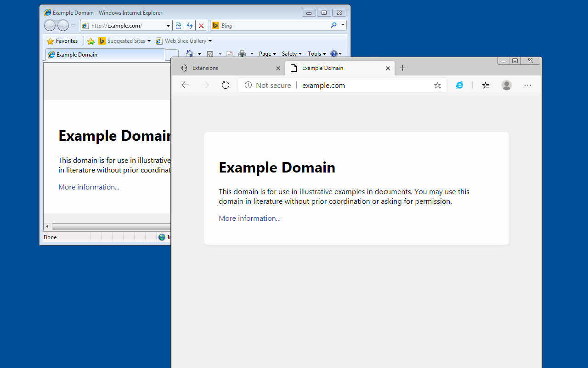Open a new tab with Edge plus button
Image resolution: width=588 pixels, height=368 pixels.
pyautogui.click(x=403, y=68)
